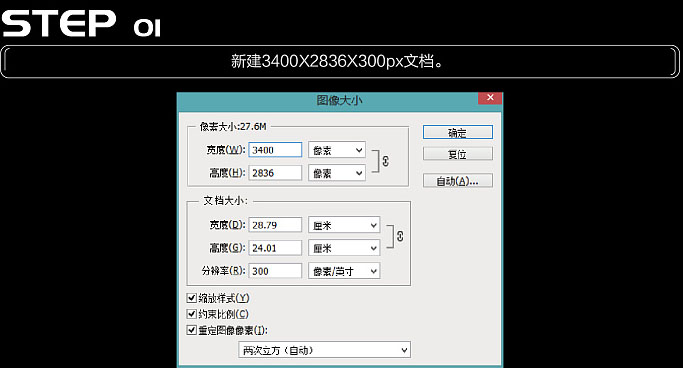Click the resolution field showing 300
The image size is (683, 368).
[x=275, y=271]
